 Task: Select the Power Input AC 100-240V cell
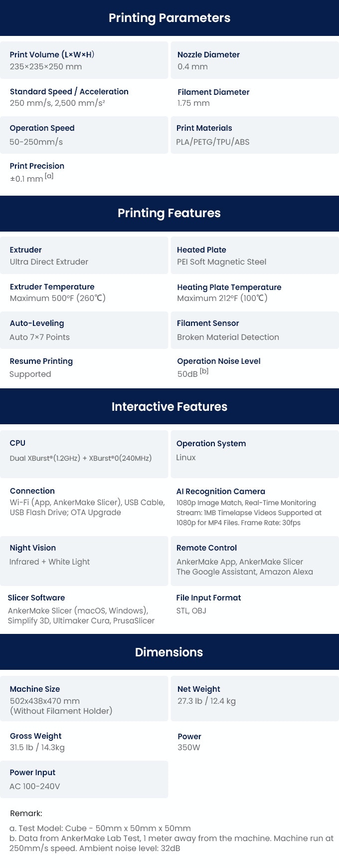pyautogui.click(x=84, y=779)
